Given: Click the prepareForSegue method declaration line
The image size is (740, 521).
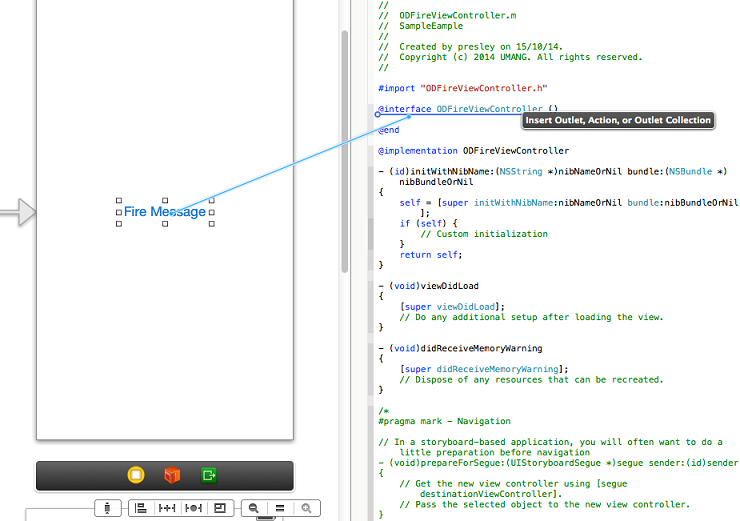Looking at the screenshot, I should (558, 463).
